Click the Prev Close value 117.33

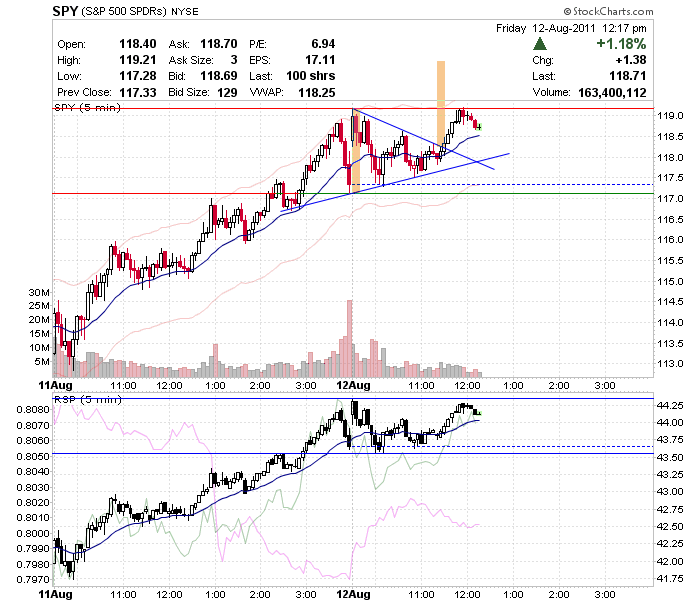(x=138, y=92)
